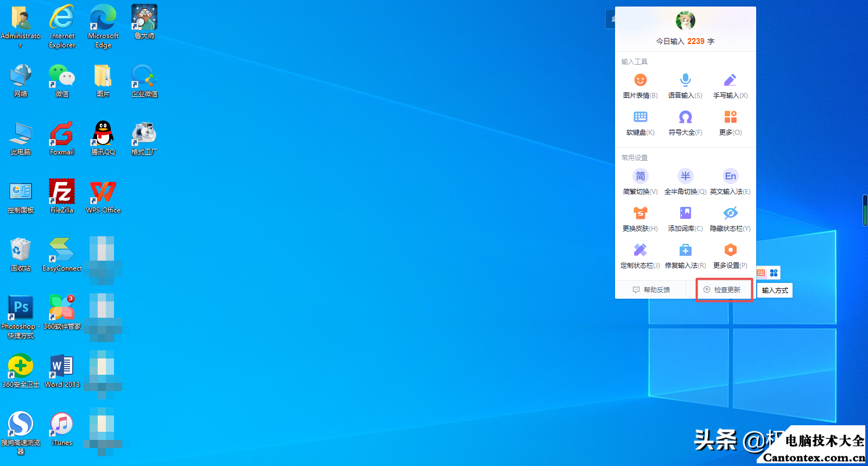868x466 pixels.
Task: Open 更换皮肤 skin changer
Action: point(641,219)
